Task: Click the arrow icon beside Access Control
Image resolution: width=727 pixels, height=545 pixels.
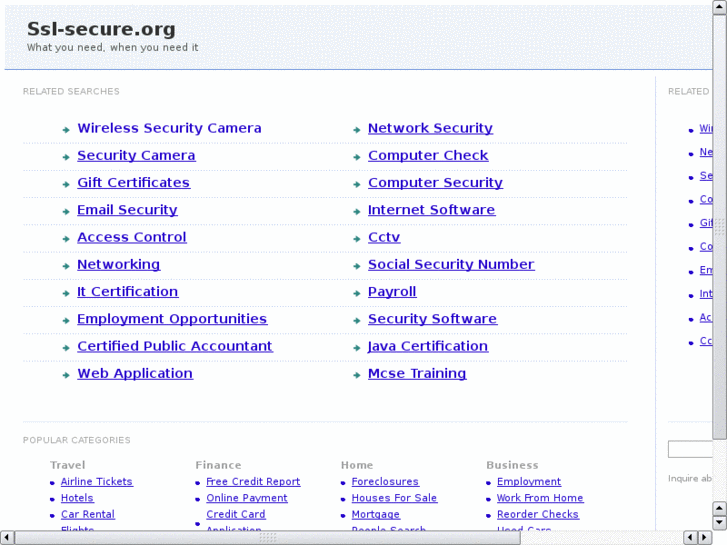Action: click(66, 239)
